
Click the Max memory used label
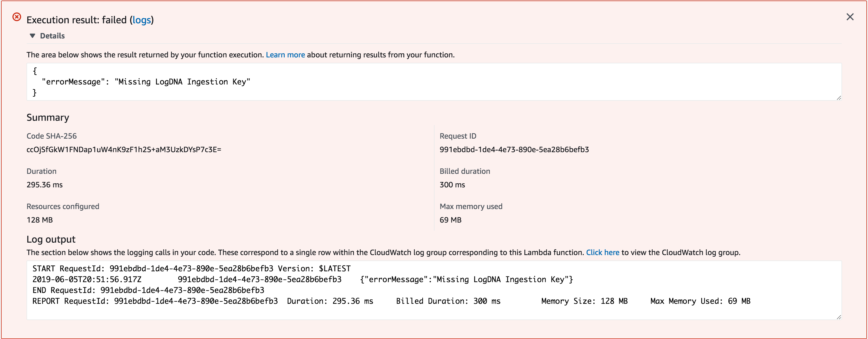coord(471,206)
